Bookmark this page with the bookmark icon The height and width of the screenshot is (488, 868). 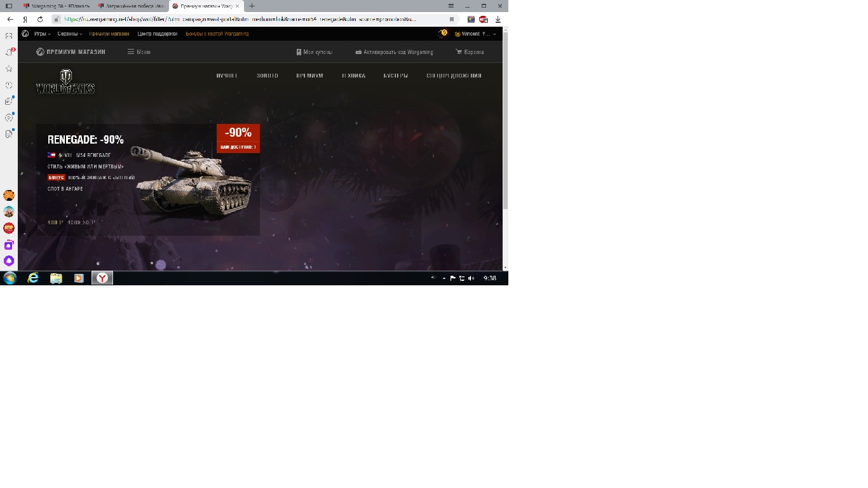[x=452, y=20]
